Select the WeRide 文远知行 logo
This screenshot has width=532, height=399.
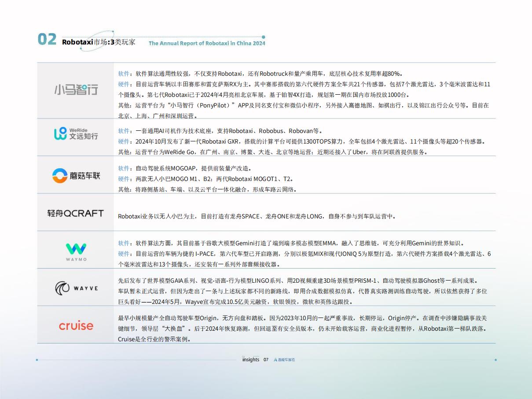coord(76,134)
